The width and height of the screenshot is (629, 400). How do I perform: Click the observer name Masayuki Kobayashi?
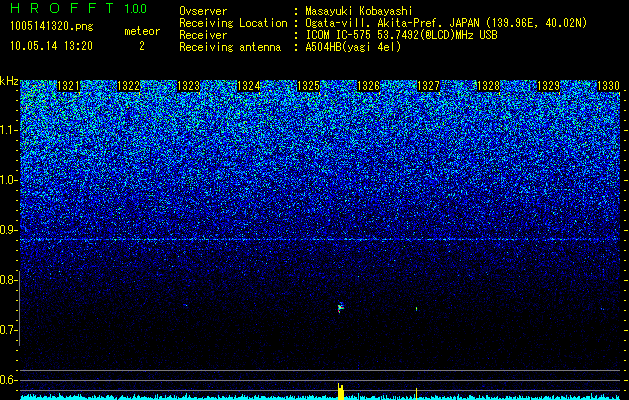(x=359, y=11)
